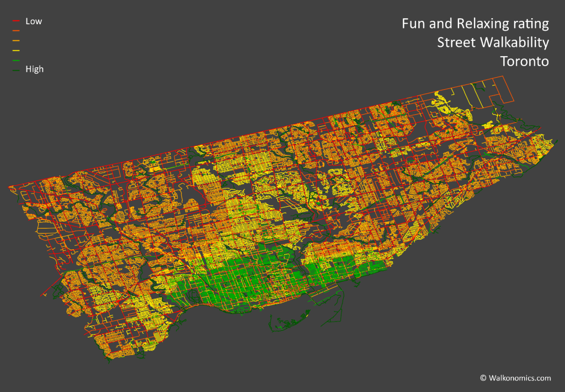Select the dark green High legend swatch
The width and height of the screenshot is (565, 392).
(16, 69)
